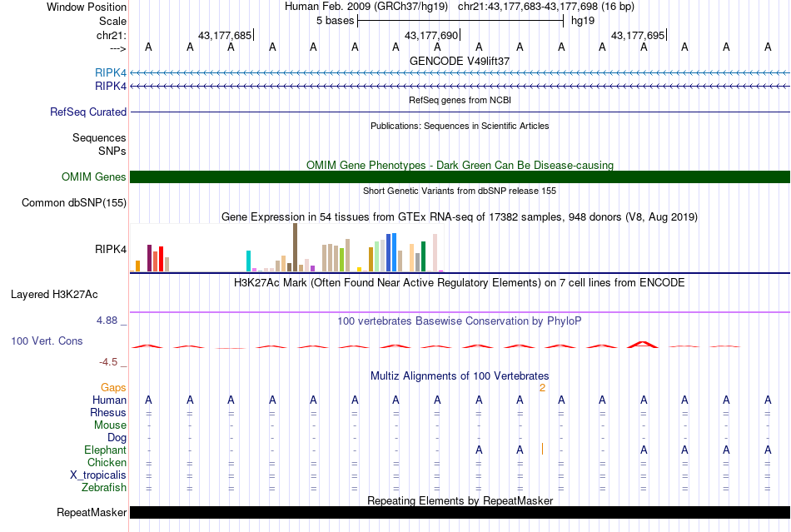Viewport: 791px width, 532px height.
Task: Click the SNPs track label
Action: click(x=112, y=151)
